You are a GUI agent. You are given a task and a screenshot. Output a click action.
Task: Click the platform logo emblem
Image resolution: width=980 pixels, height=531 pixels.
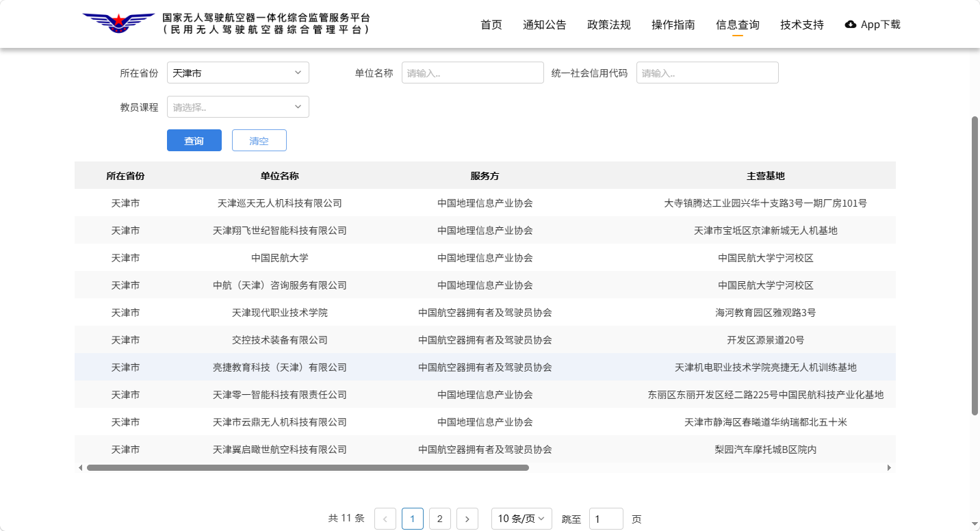point(118,24)
